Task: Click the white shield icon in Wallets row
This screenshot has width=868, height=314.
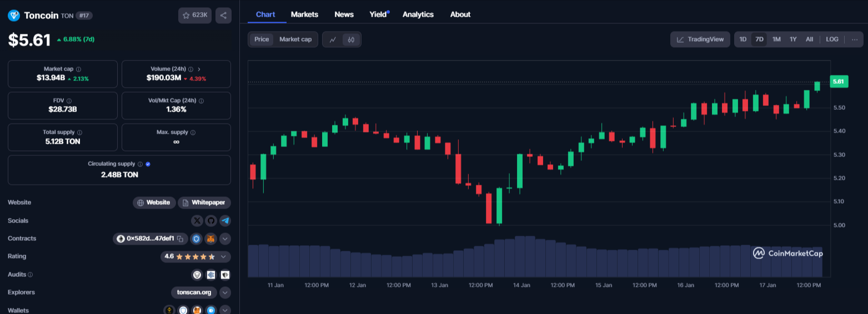Action: tap(183, 310)
